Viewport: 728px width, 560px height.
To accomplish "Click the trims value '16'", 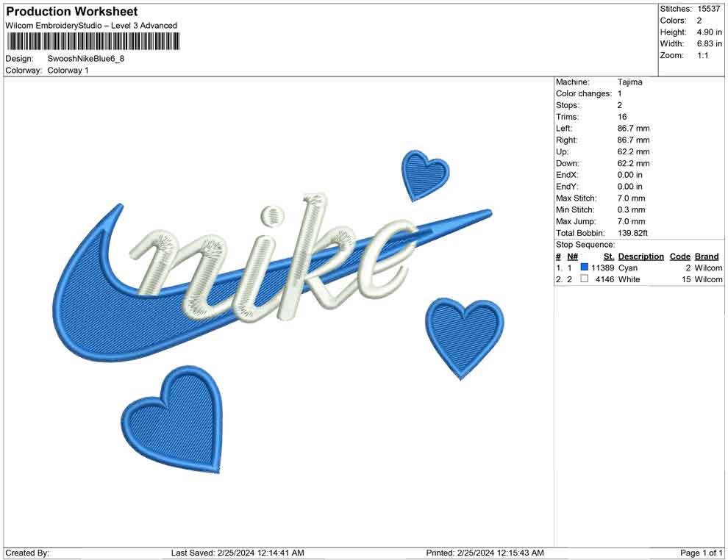I will click(x=622, y=117).
